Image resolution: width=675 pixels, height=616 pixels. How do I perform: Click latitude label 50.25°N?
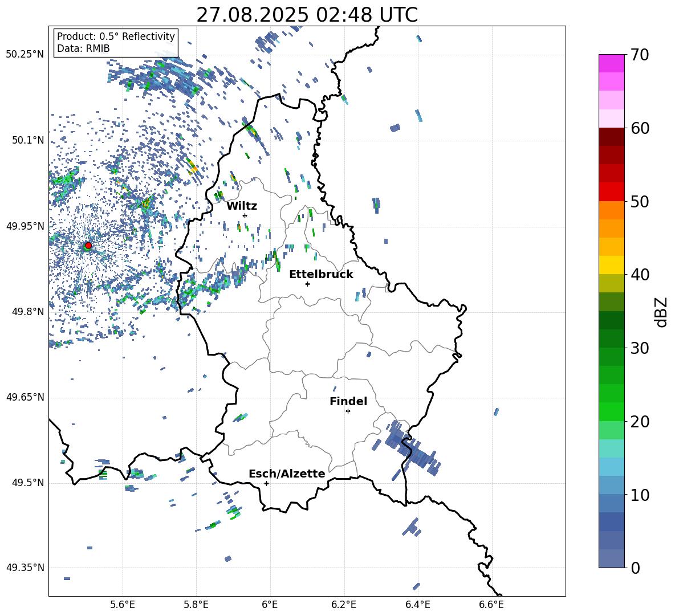tap(25, 55)
